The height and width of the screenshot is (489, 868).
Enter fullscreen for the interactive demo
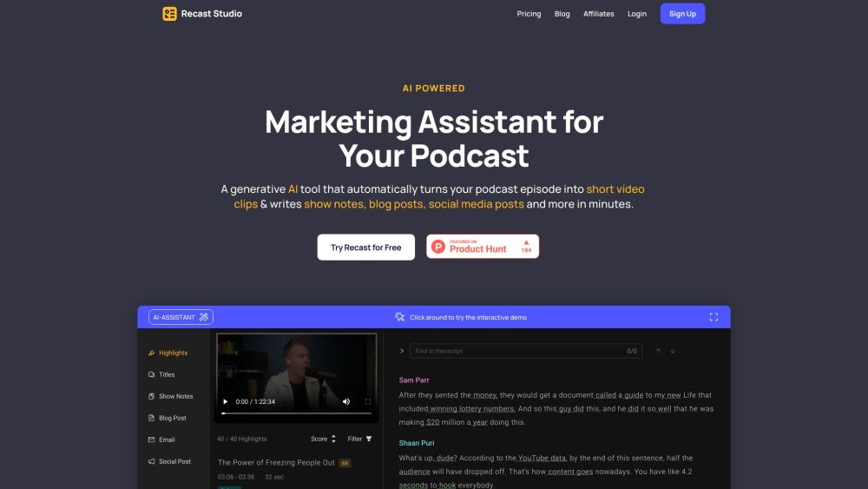pos(713,318)
